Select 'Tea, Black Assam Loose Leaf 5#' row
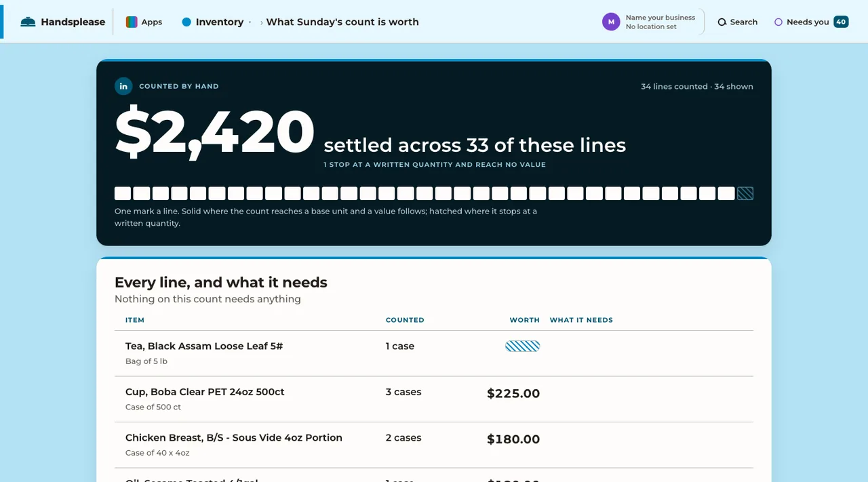 [x=434, y=353]
